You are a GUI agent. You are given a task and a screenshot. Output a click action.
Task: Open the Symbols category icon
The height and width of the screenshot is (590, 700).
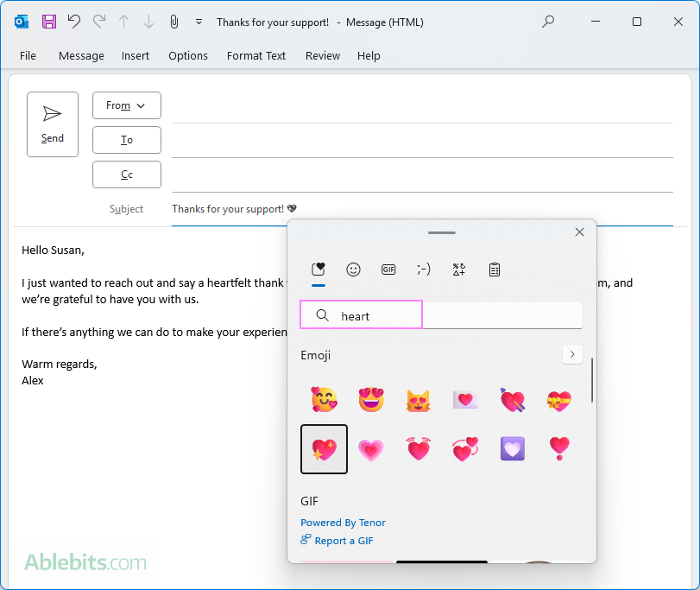point(458,270)
